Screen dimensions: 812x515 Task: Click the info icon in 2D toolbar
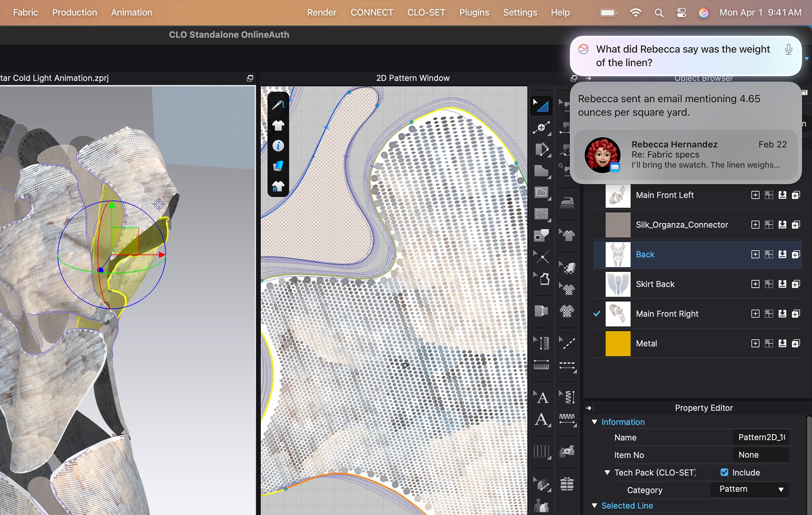point(278,146)
